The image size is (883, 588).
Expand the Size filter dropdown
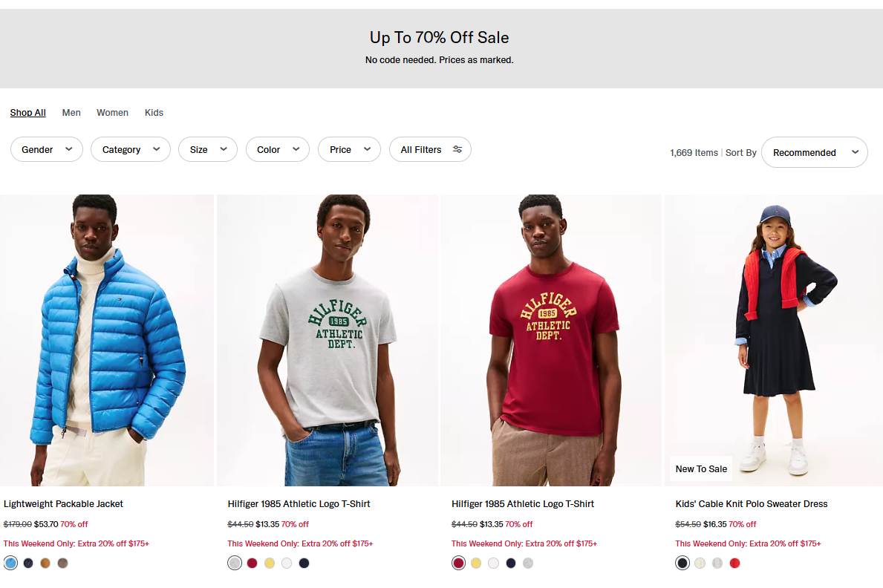pyautogui.click(x=207, y=149)
